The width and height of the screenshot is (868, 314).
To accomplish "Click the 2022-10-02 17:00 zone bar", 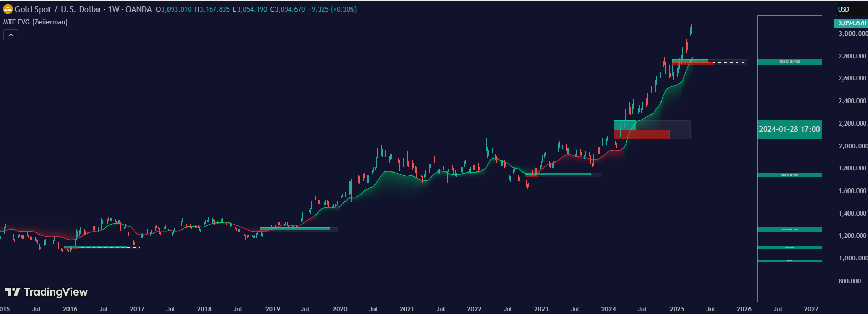I will coord(790,175).
